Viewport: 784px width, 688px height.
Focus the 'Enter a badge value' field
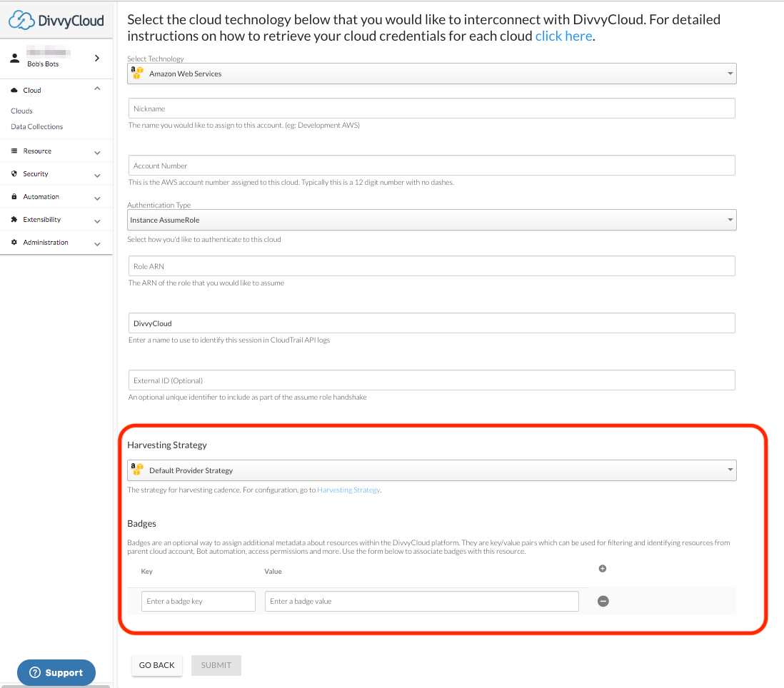pyautogui.click(x=422, y=602)
